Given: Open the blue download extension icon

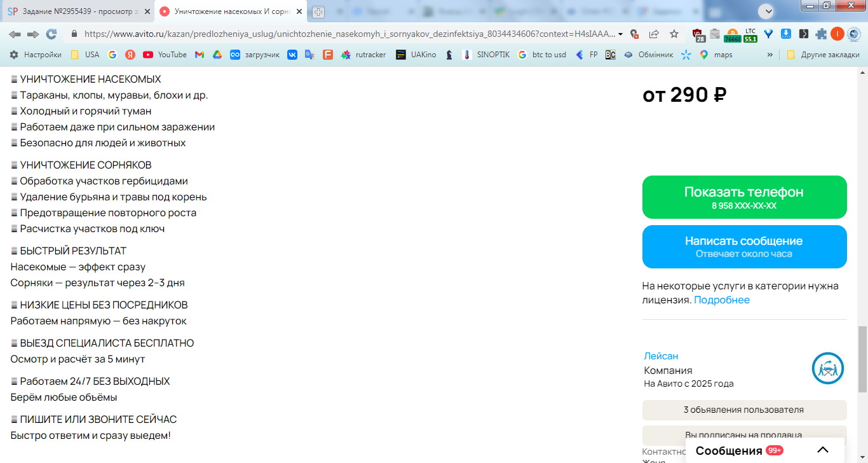Looking at the screenshot, I should 786,34.
